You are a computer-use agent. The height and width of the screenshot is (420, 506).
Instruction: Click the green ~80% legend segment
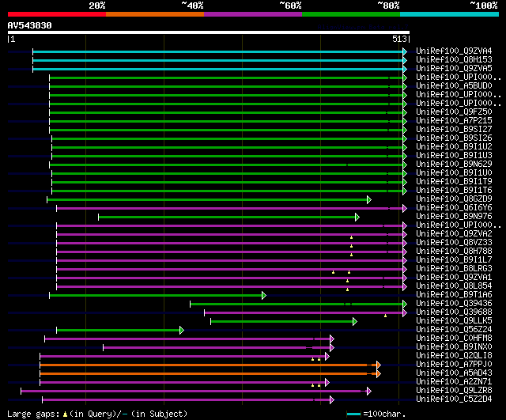pos(351,14)
